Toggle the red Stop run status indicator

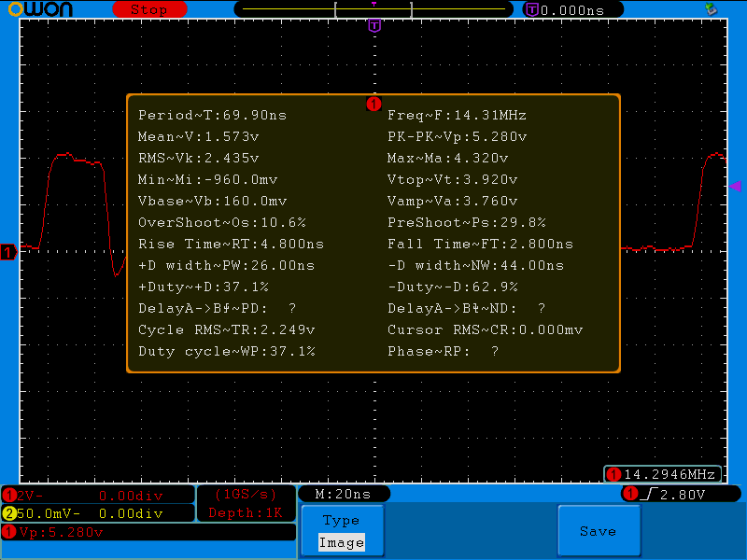pyautogui.click(x=148, y=9)
